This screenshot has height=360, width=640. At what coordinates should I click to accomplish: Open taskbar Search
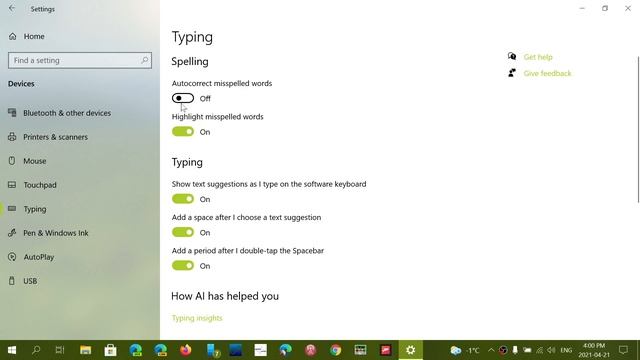click(x=36, y=350)
